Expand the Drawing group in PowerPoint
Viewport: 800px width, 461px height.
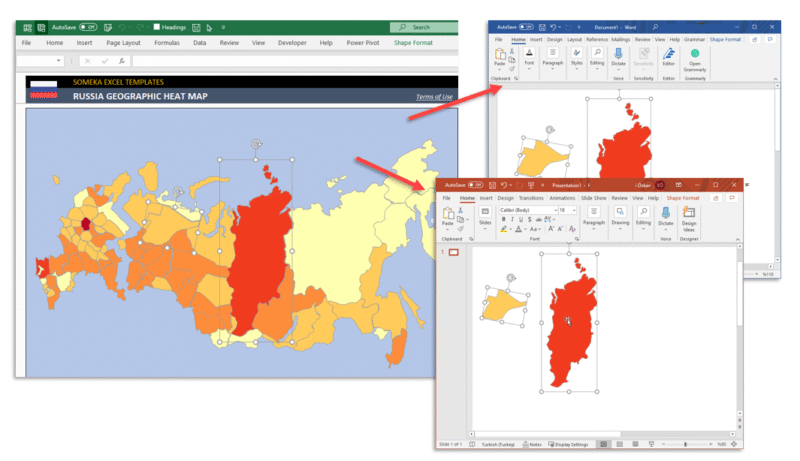(x=620, y=217)
